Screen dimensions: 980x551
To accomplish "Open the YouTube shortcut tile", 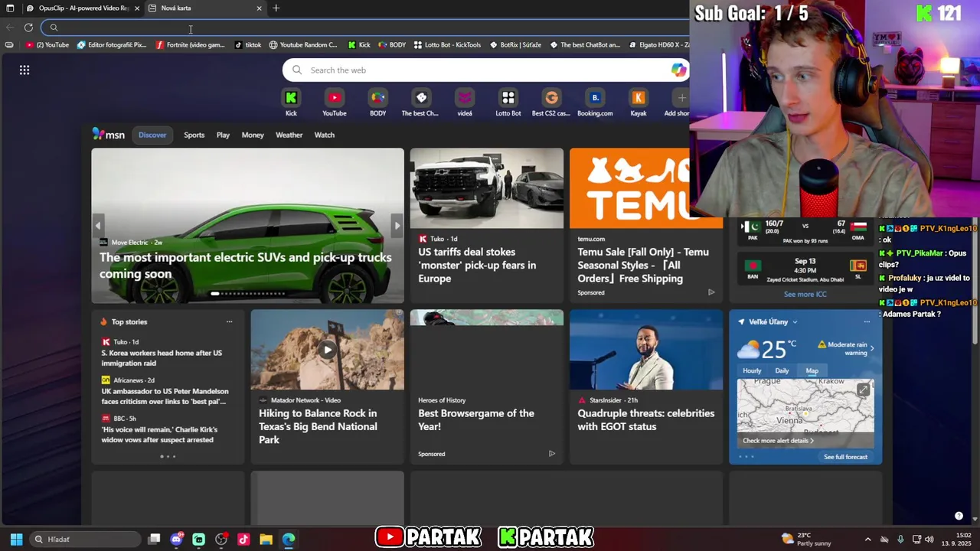I will tap(334, 103).
